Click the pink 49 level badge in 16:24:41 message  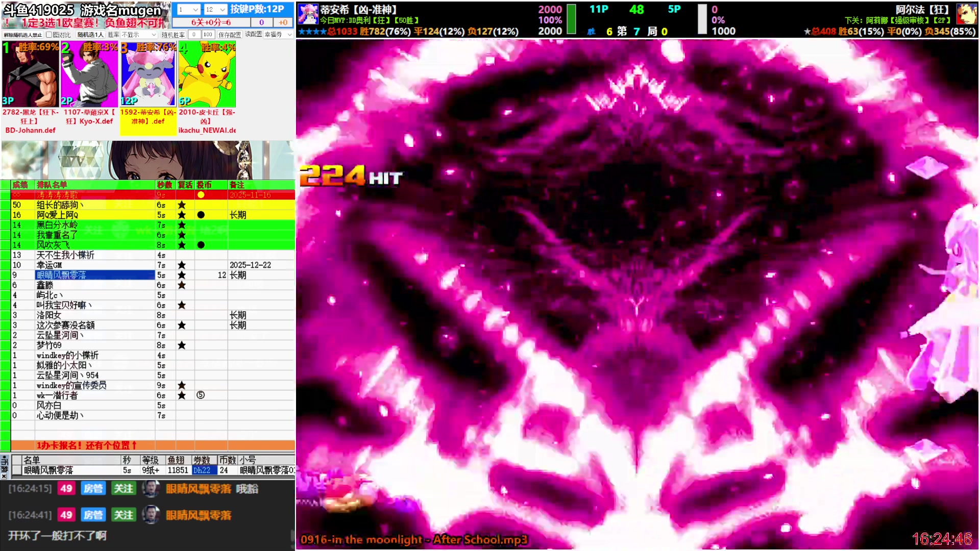click(66, 515)
